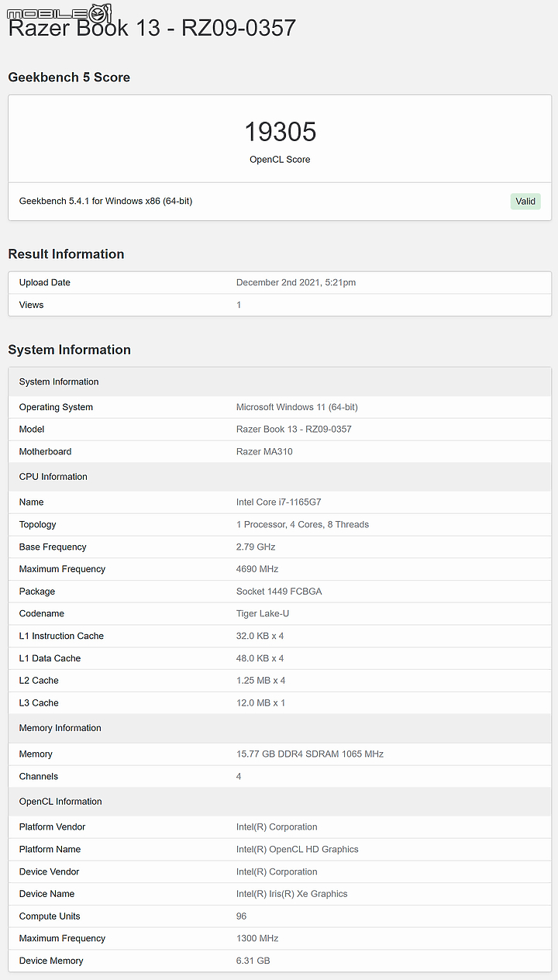
Task: Click the Operating System row label
Action: [56, 407]
